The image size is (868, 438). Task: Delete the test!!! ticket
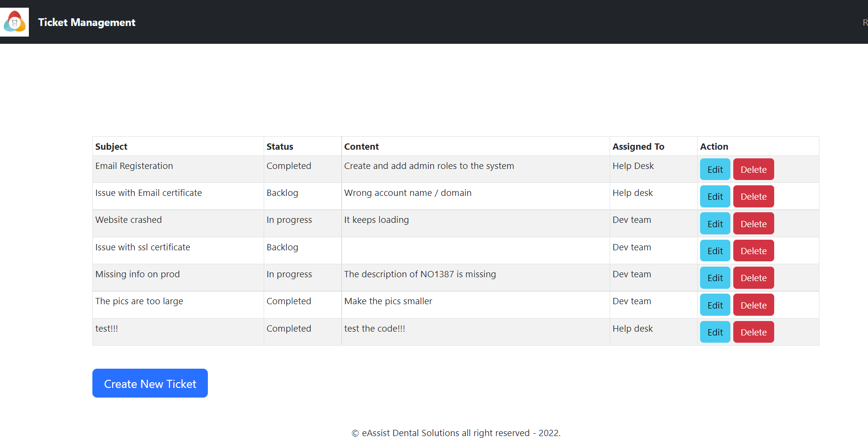[x=753, y=332]
